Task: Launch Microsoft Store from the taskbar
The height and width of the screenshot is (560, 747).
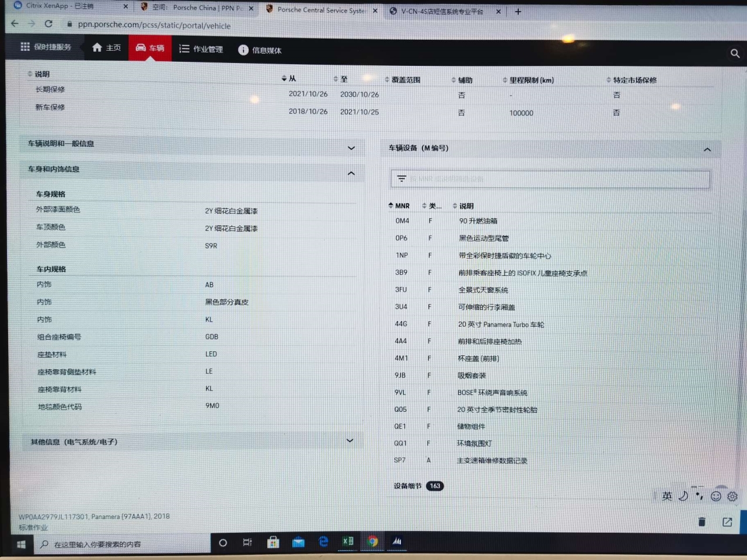Action: 273,542
